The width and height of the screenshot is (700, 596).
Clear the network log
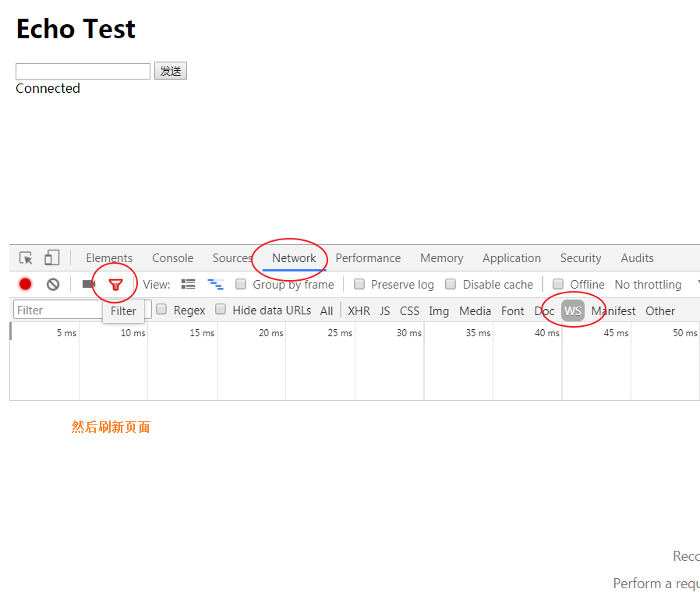tap(53, 284)
